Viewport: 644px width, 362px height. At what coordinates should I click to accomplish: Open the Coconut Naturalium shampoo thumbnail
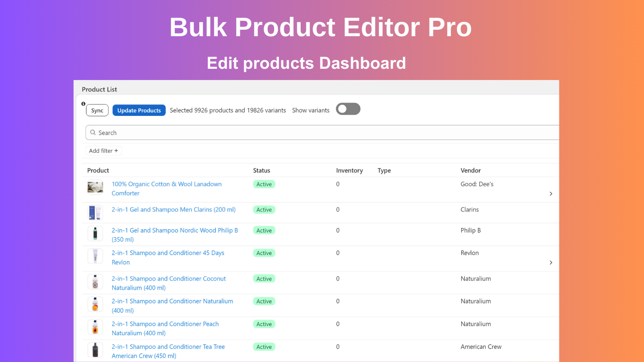pyautogui.click(x=95, y=282)
